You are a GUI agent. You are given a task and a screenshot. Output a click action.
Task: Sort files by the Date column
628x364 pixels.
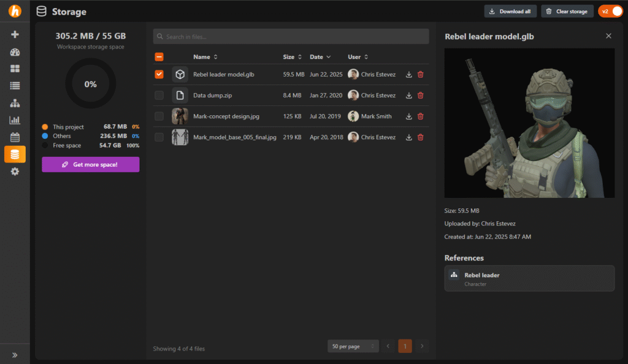click(320, 57)
